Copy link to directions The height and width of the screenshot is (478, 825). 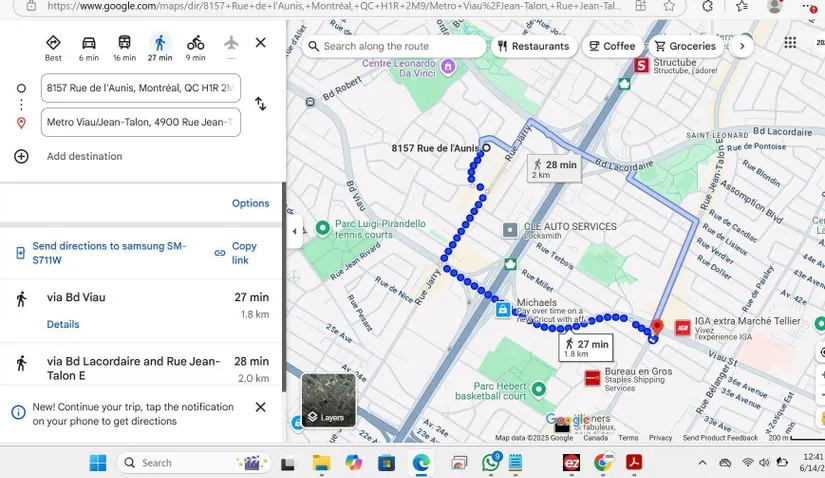(236, 253)
